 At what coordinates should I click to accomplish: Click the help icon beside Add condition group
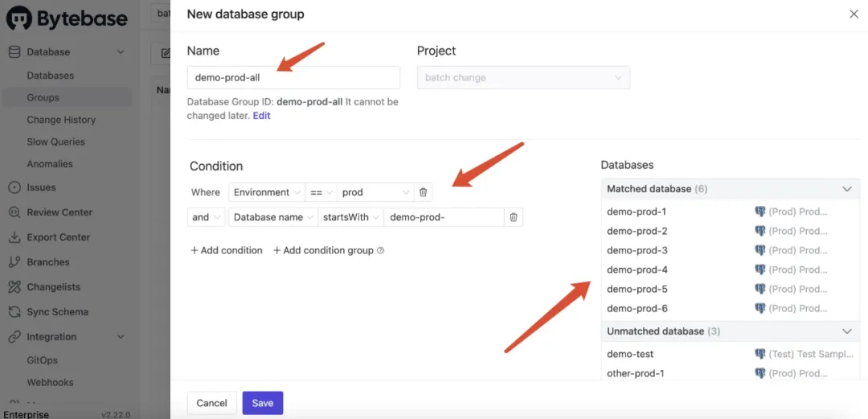point(381,250)
